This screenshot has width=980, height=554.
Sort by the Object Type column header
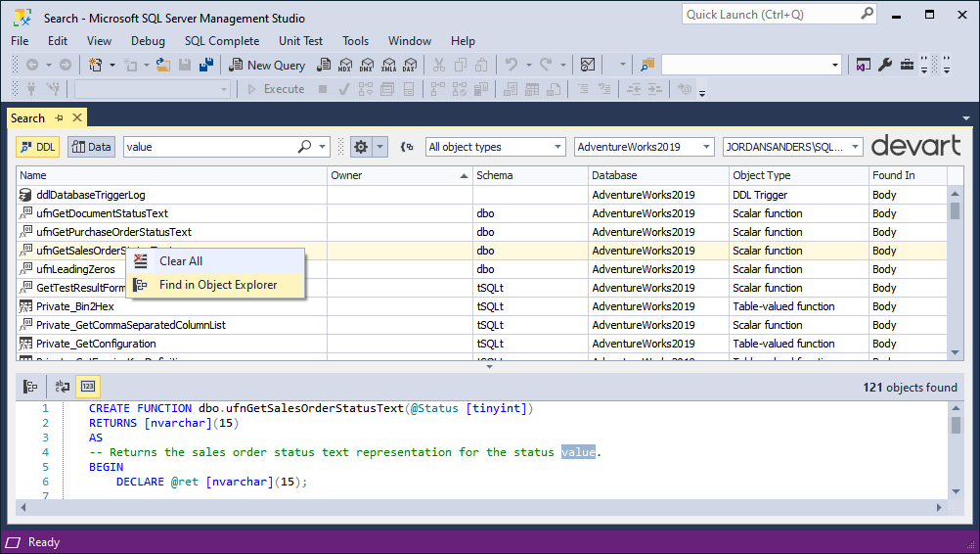pyautogui.click(x=799, y=176)
